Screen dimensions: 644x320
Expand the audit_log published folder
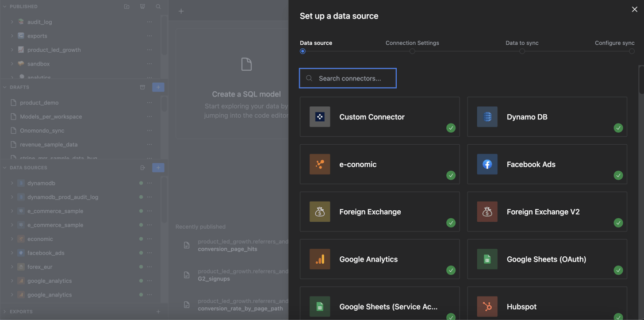(x=12, y=22)
